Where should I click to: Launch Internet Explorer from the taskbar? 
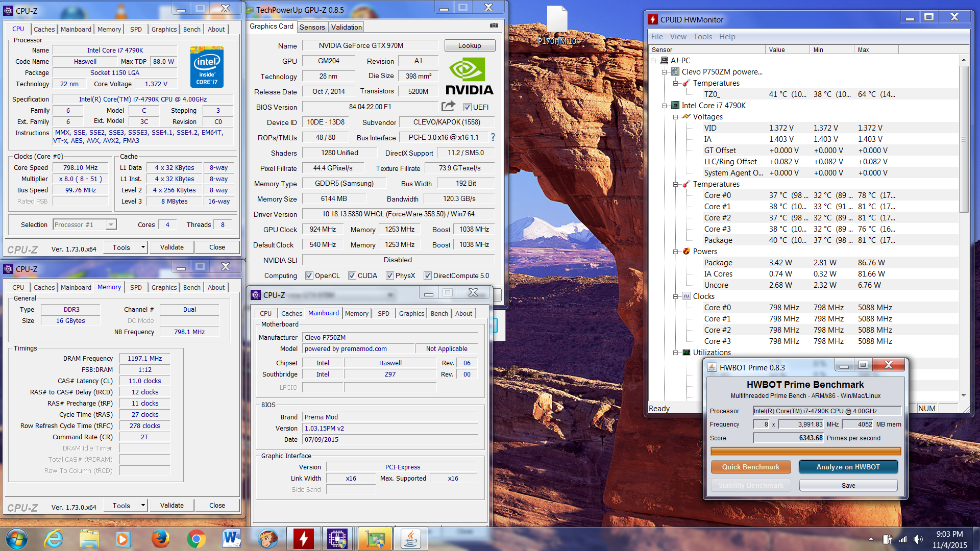(53, 539)
